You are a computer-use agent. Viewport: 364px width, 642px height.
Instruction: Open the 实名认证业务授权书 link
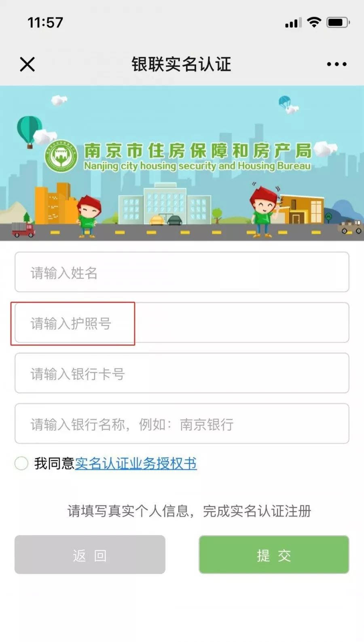tap(136, 463)
